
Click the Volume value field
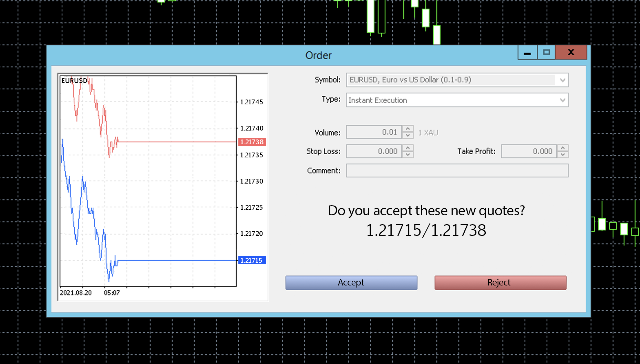[x=374, y=132]
